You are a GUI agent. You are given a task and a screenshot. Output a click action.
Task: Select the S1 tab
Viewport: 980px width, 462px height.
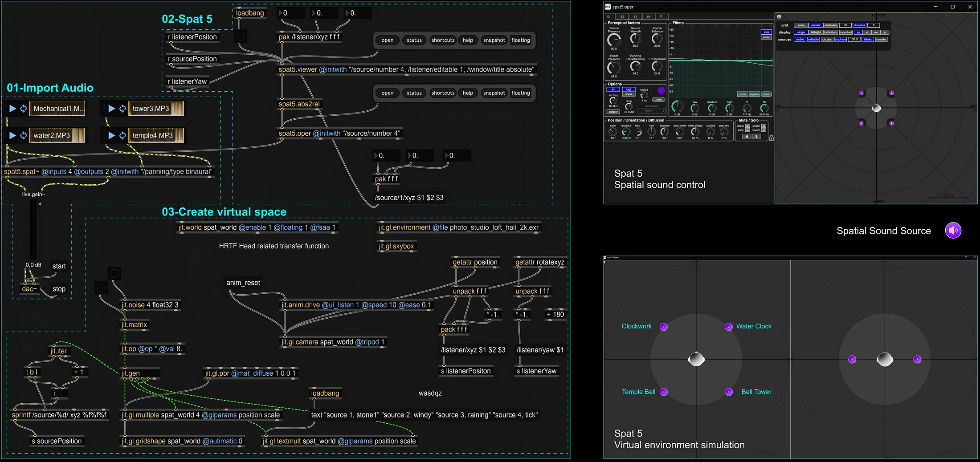point(609,16)
